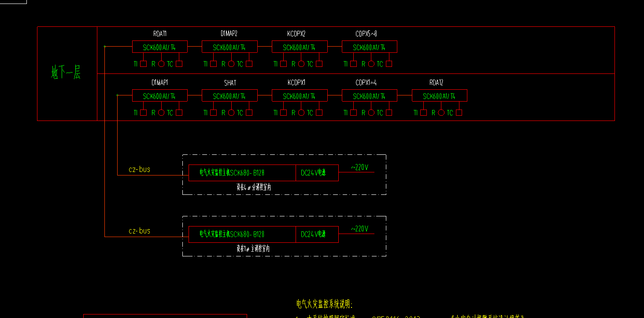
Task: Click the 电气火灾监控系统说明 heading
Action: [x=325, y=304]
